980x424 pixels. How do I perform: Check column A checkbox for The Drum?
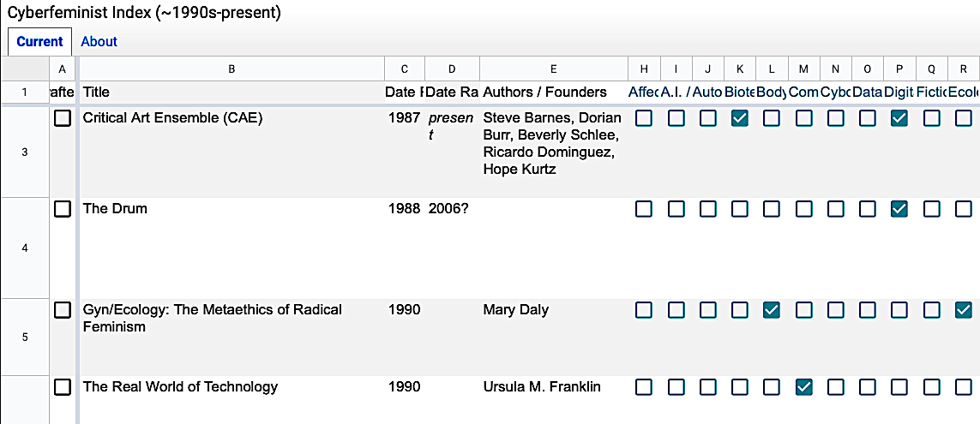point(63,209)
